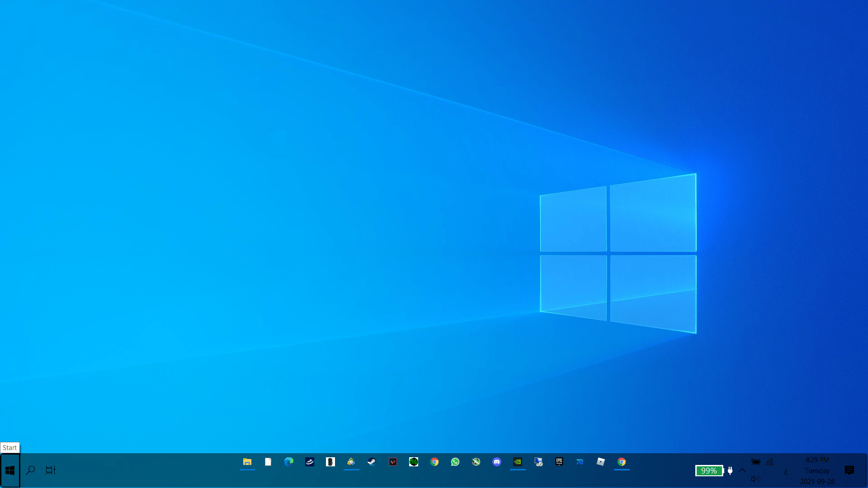Open NVIDIA GeForce app in taskbar
The width and height of the screenshot is (868, 488).
[x=518, y=462]
